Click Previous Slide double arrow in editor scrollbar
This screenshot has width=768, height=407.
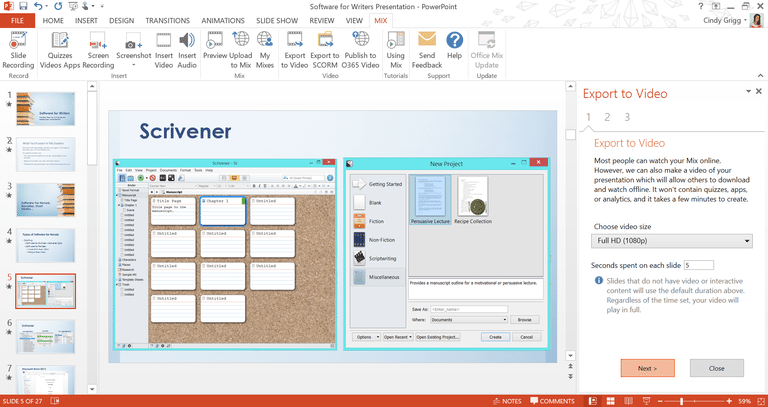click(570, 366)
